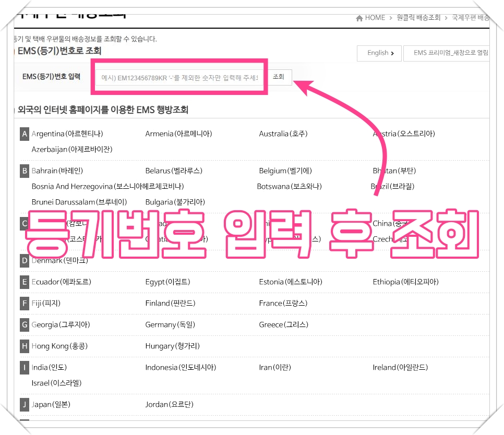Select the letter D index badge
This screenshot has height=435, width=504.
[x=25, y=261]
